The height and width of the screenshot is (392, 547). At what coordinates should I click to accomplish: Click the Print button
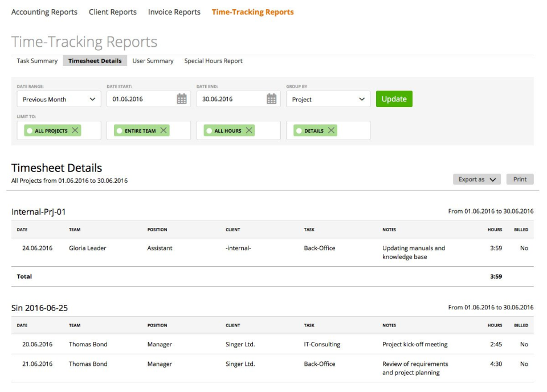(519, 179)
